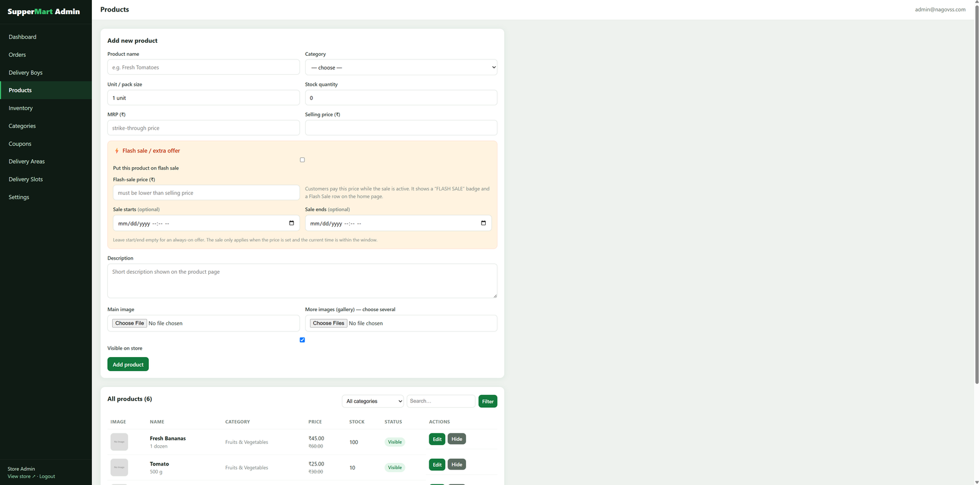This screenshot has height=485, width=980.
Task: Click the admin@nagovss.com account text
Action: point(940,10)
